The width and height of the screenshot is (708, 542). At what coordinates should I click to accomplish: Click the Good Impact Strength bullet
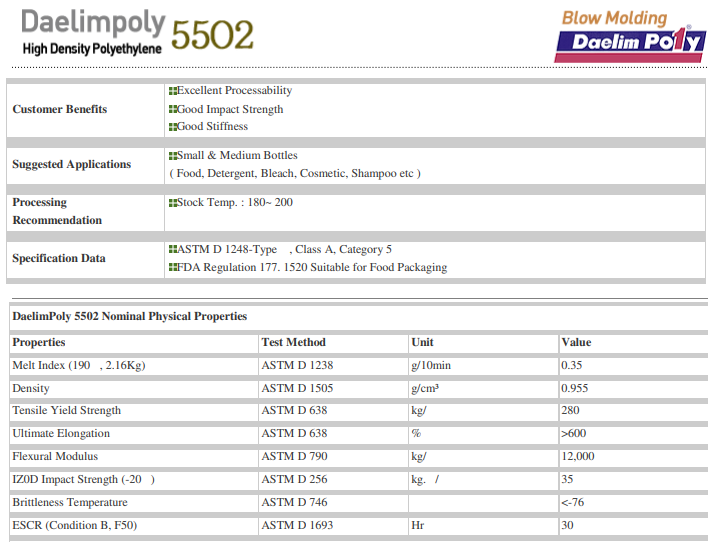[226, 109]
